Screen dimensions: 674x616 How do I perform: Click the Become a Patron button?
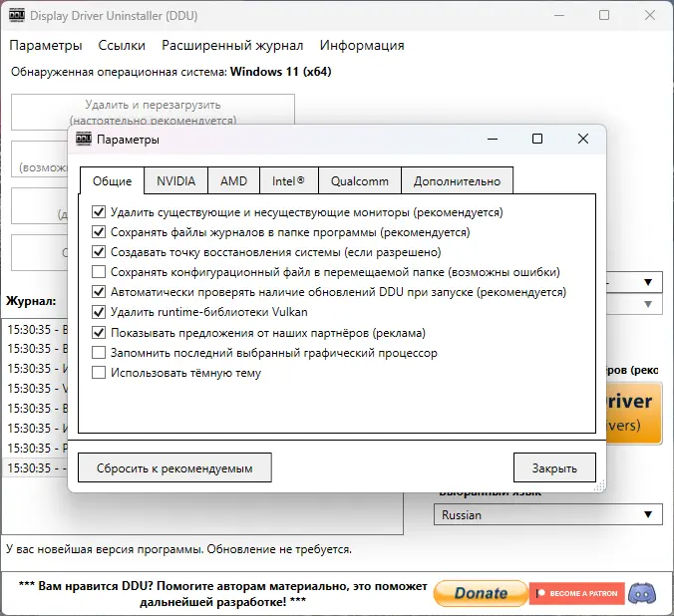pos(576,594)
